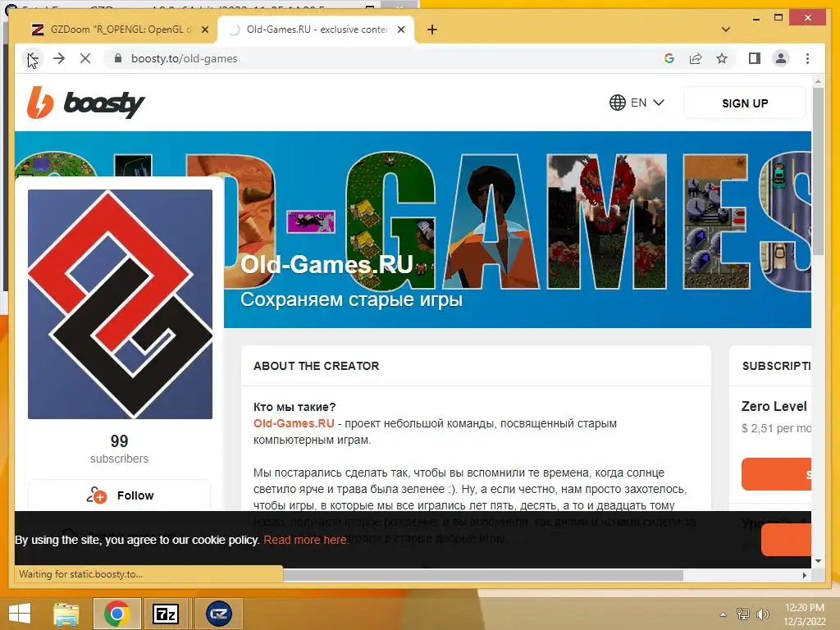This screenshot has height=630, width=840.
Task: Click the Zero Level orange subscribe button
Action: point(776,474)
